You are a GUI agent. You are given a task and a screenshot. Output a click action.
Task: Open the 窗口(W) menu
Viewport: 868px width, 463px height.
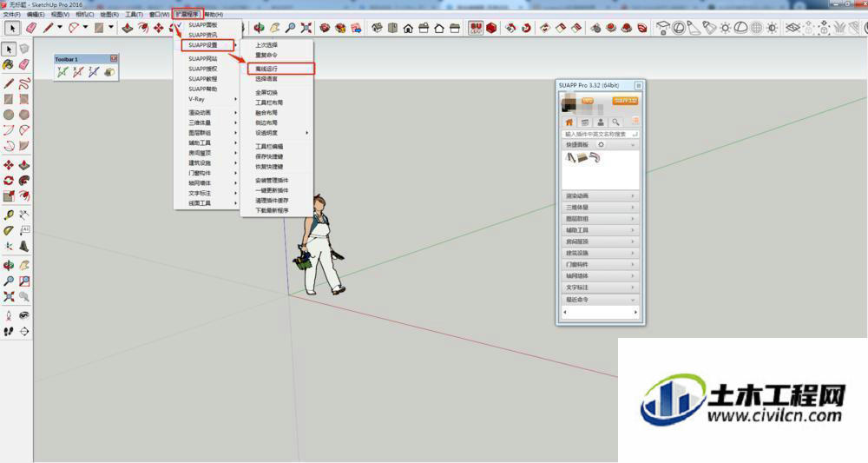(160, 15)
